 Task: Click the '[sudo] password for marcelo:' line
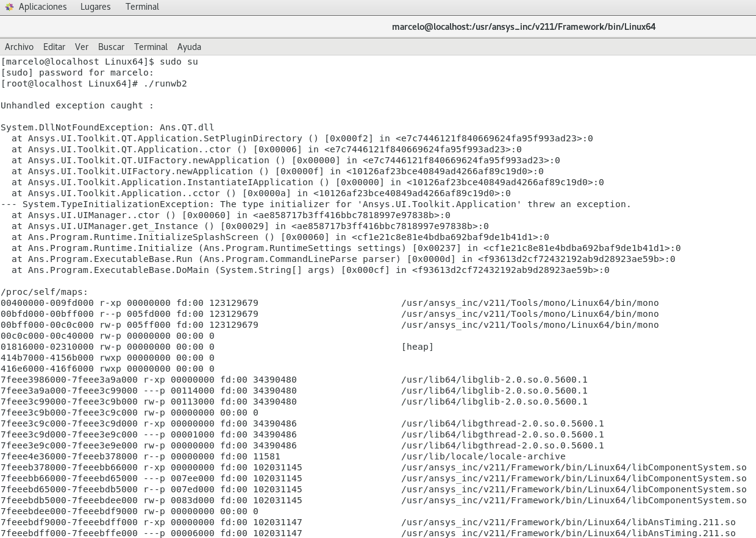(x=77, y=73)
